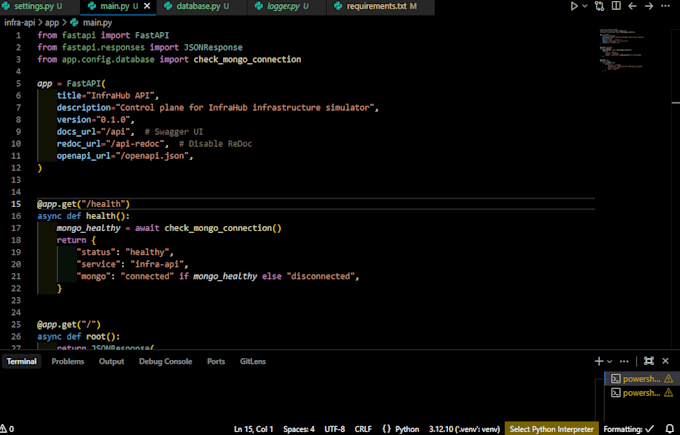Create a new terminal with plus icon

point(599,361)
